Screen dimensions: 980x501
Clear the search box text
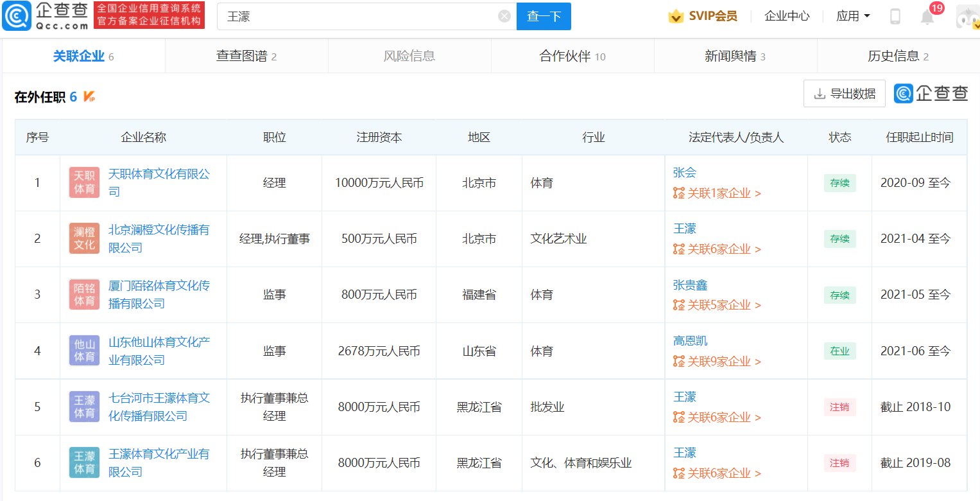[x=504, y=16]
